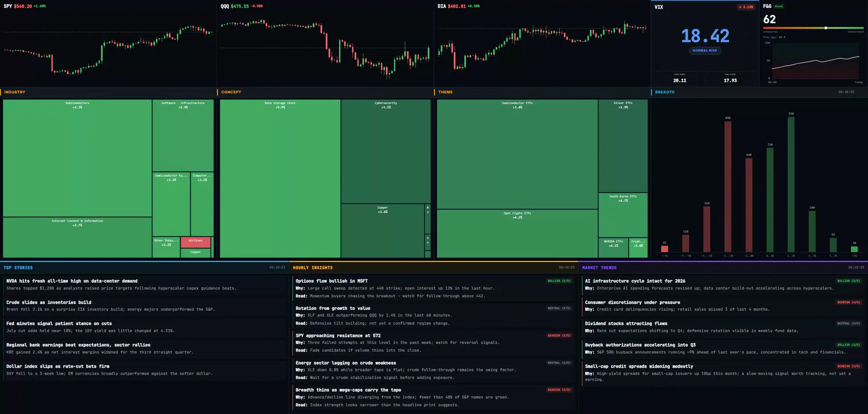This screenshot has height=414, width=868.
Task: Click the Fear & Greed history line chart
Action: [x=815, y=61]
